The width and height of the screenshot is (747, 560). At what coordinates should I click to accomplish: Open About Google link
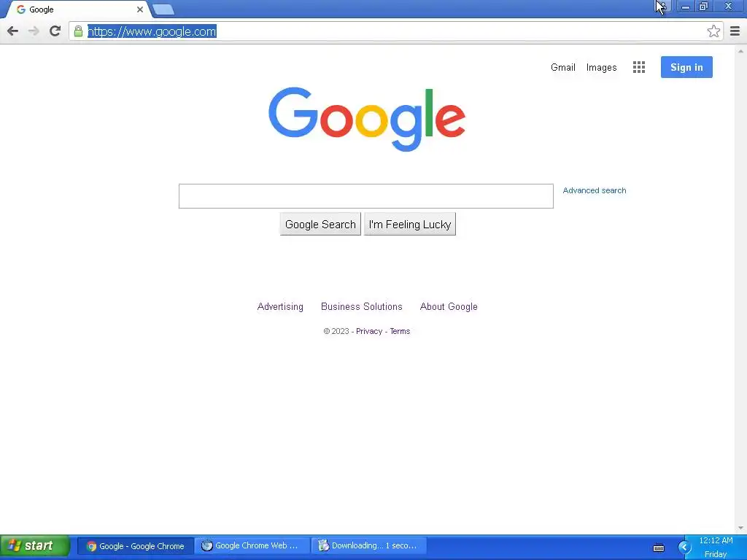(x=449, y=307)
